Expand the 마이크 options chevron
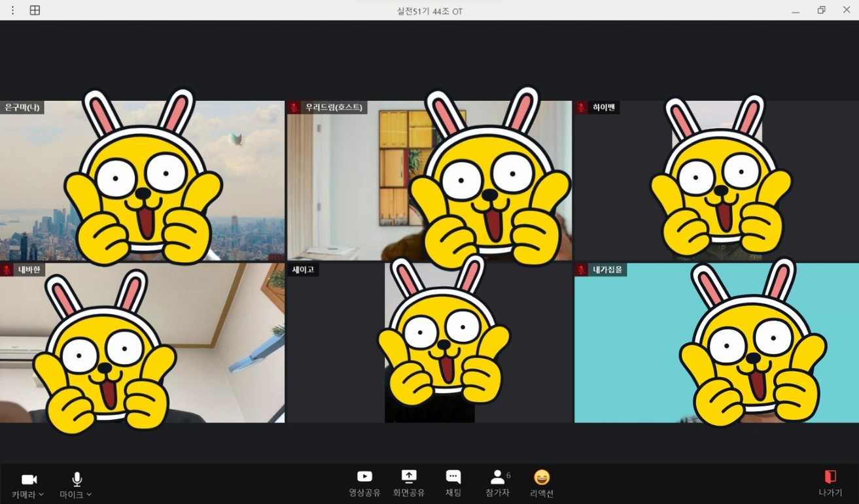This screenshot has width=859, height=504. tap(89, 495)
